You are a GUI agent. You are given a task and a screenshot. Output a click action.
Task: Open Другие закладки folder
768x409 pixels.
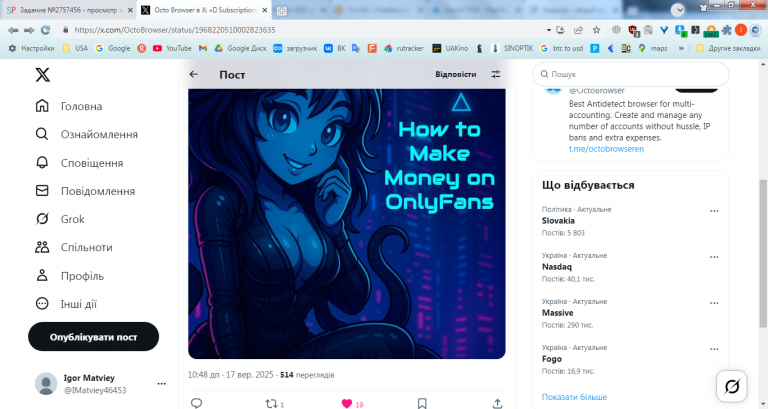point(728,48)
